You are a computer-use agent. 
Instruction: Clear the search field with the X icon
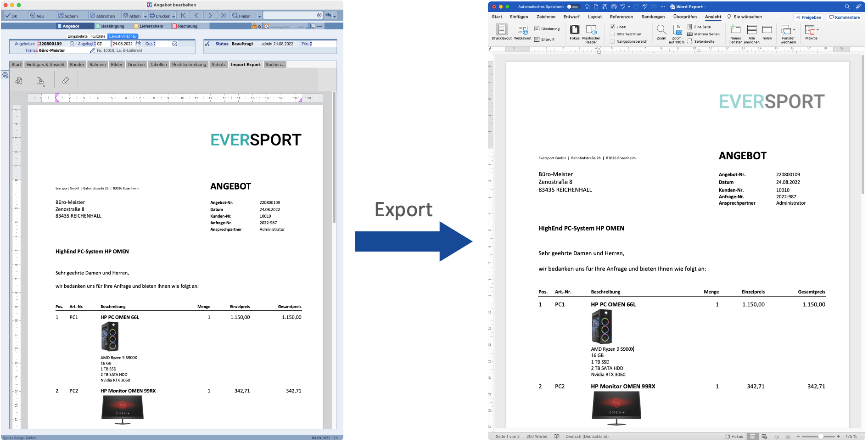pos(319,15)
